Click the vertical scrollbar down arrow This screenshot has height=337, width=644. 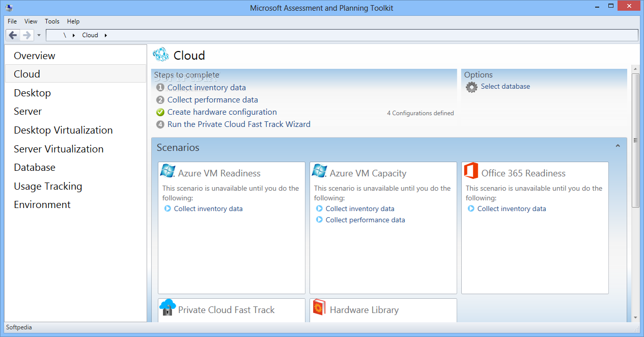[635, 318]
